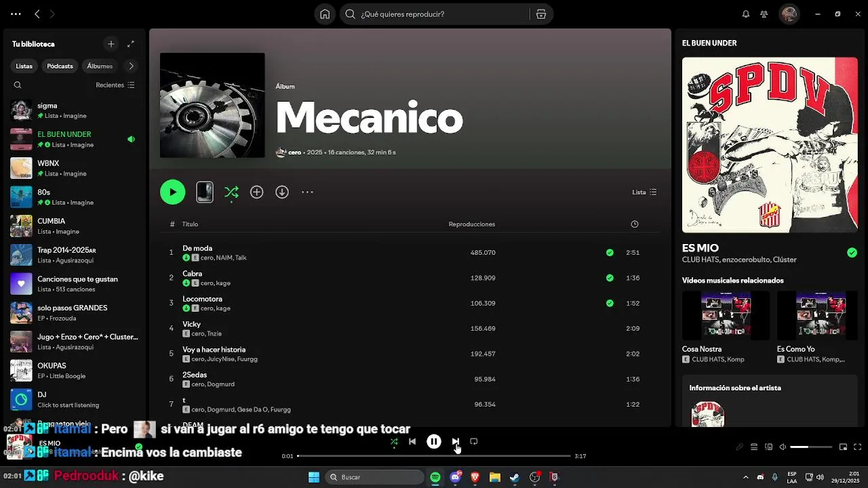Navigate back with the left arrow
Screen dimensions: 868x488
click(37, 14)
